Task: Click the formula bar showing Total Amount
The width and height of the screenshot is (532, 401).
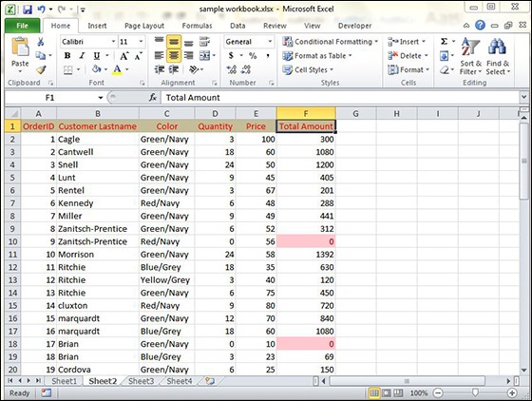Action: click(339, 98)
